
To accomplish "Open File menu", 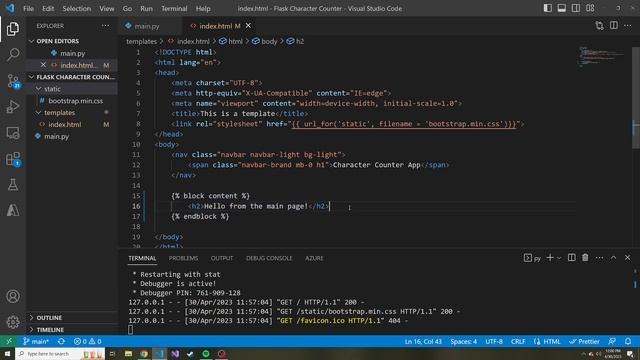I will [29, 8].
